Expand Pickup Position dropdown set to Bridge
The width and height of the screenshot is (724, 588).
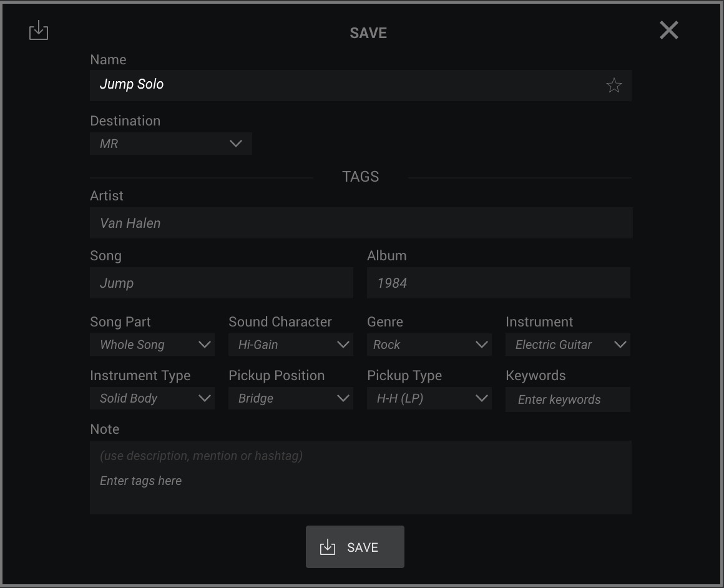[291, 398]
